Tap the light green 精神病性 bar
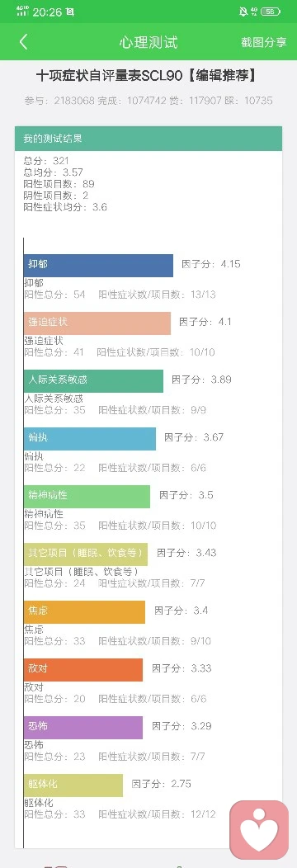The image size is (297, 868). pyautogui.click(x=87, y=497)
